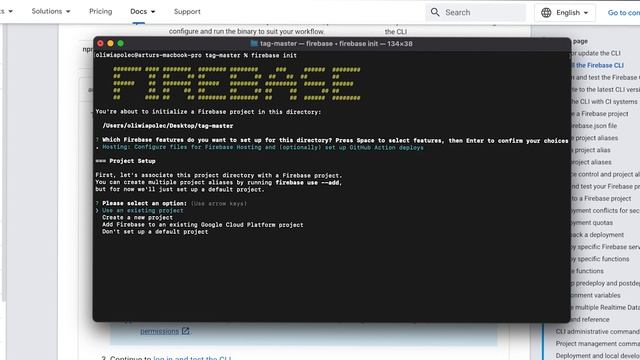The width and height of the screenshot is (640, 360).
Task: Click the external link icon beside permissions
Action: click(186, 331)
